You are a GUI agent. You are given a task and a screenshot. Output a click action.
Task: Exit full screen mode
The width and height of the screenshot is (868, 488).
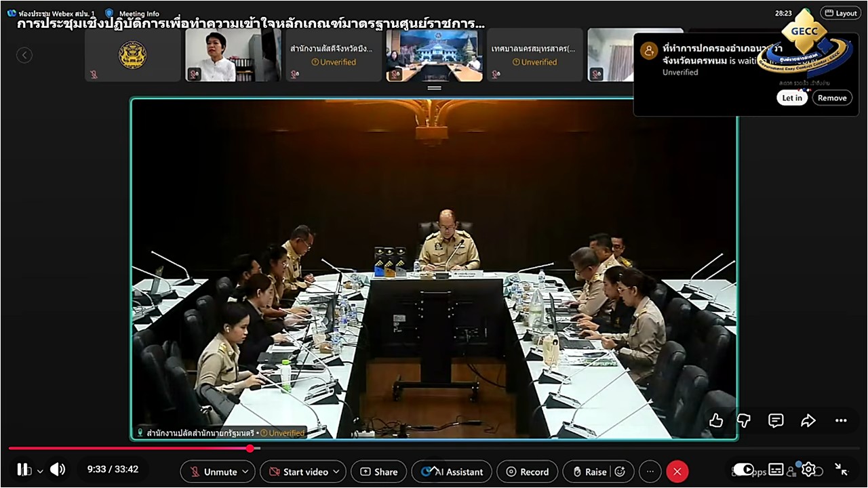point(841,469)
